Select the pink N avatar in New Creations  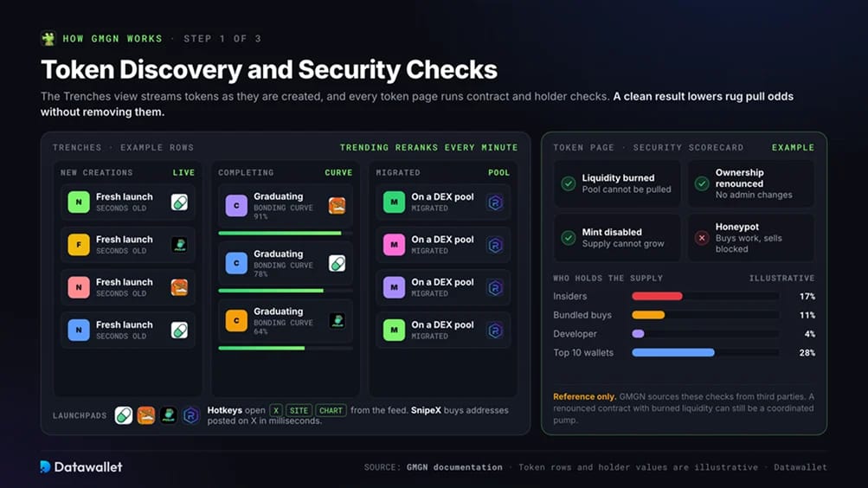(x=79, y=287)
